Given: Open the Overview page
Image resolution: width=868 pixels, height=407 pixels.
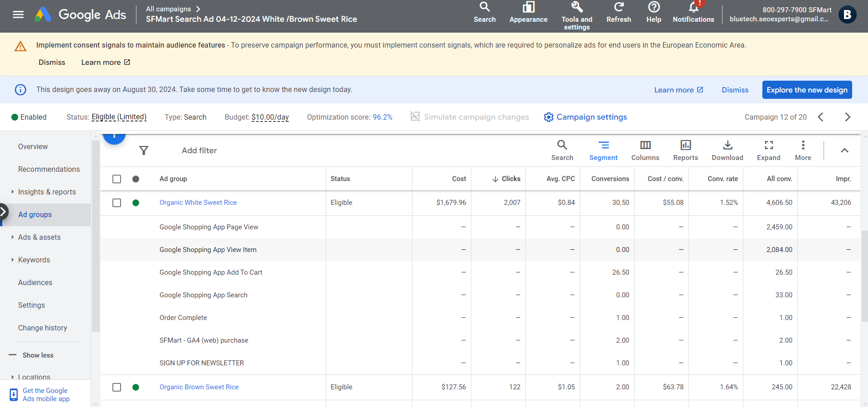Looking at the screenshot, I should (33, 146).
